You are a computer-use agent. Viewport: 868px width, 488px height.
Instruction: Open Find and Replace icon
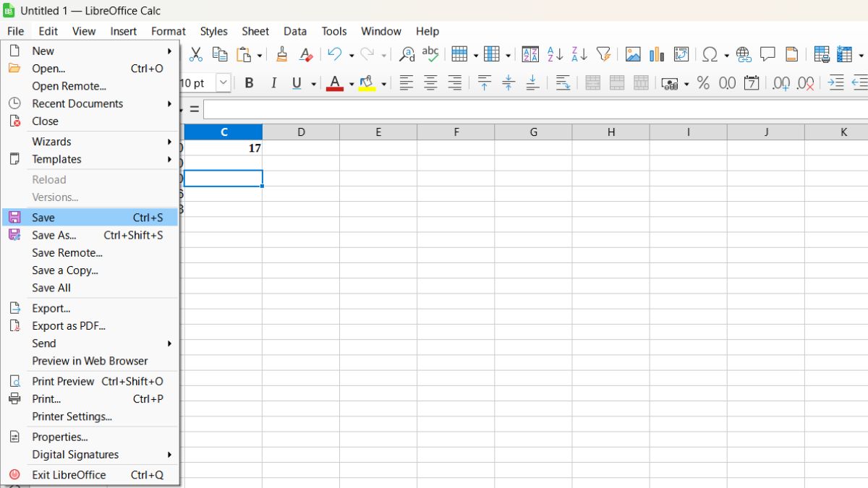click(x=407, y=54)
